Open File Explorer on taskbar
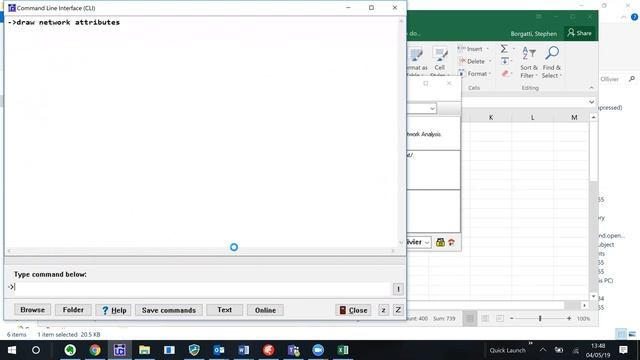The height and width of the screenshot is (360, 640). coord(144,350)
